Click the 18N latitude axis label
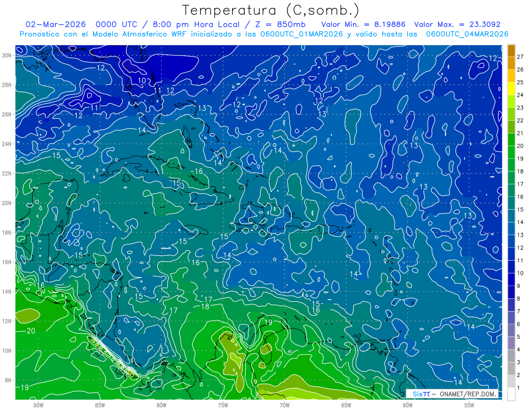Screen dimensions: 532x411 (x=7, y=232)
